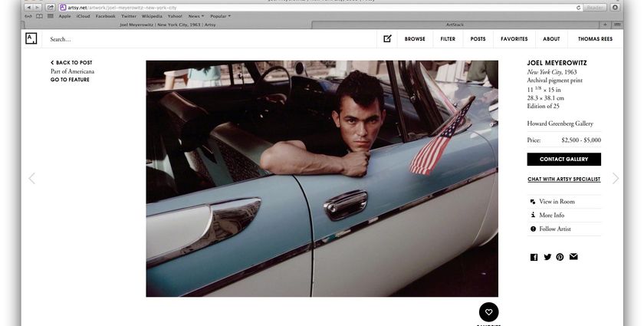
Task: Click the price '$2,500 - $5,000' text
Action: coord(581,140)
